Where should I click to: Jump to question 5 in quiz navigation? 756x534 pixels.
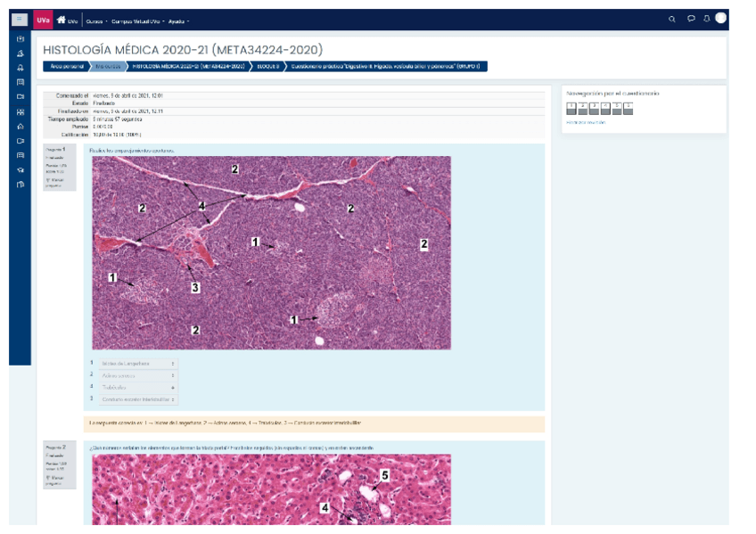[x=617, y=109]
